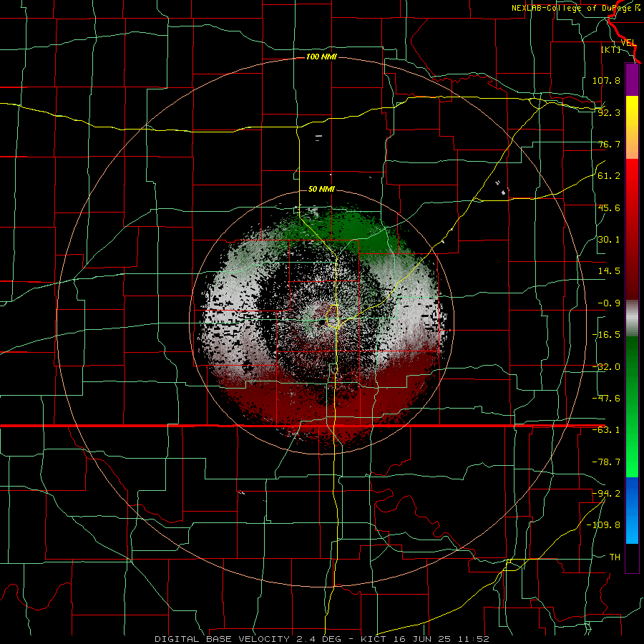Click the -63.1 legend value
Image resolution: width=644 pixels, height=644 pixels.
point(606,430)
